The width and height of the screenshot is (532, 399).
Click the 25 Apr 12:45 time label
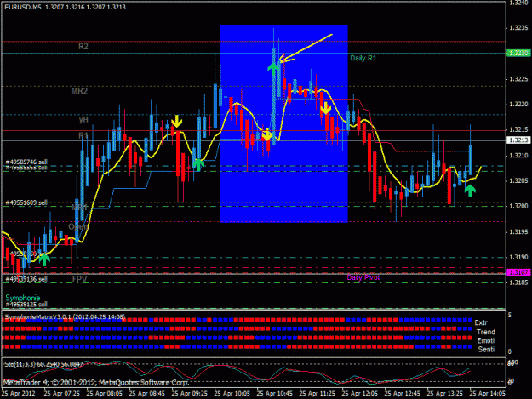click(402, 394)
